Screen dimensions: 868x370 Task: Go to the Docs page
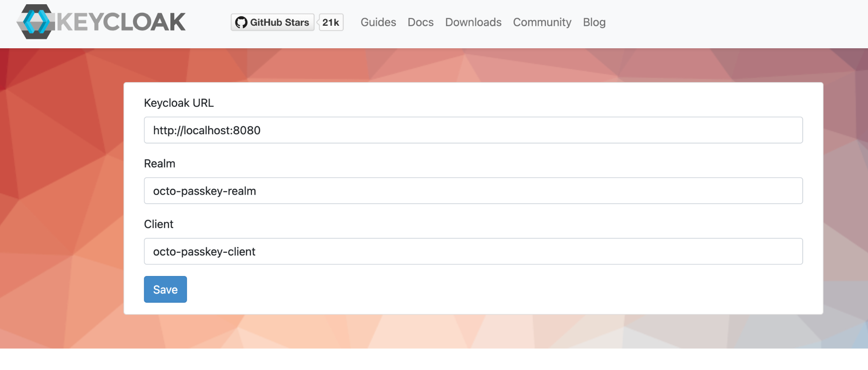coord(420,22)
